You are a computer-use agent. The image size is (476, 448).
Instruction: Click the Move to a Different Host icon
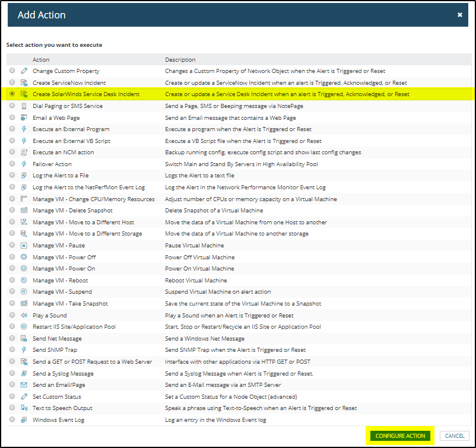tap(24, 222)
